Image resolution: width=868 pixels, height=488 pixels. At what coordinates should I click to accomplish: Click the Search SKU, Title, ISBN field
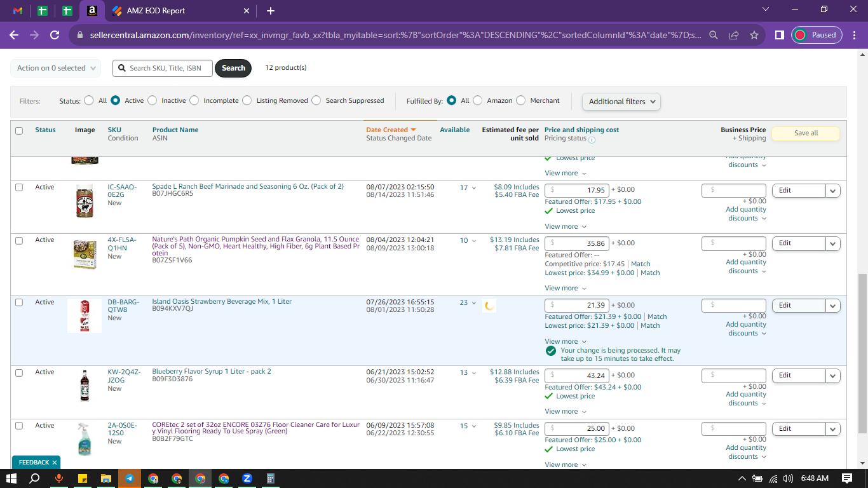[163, 68]
